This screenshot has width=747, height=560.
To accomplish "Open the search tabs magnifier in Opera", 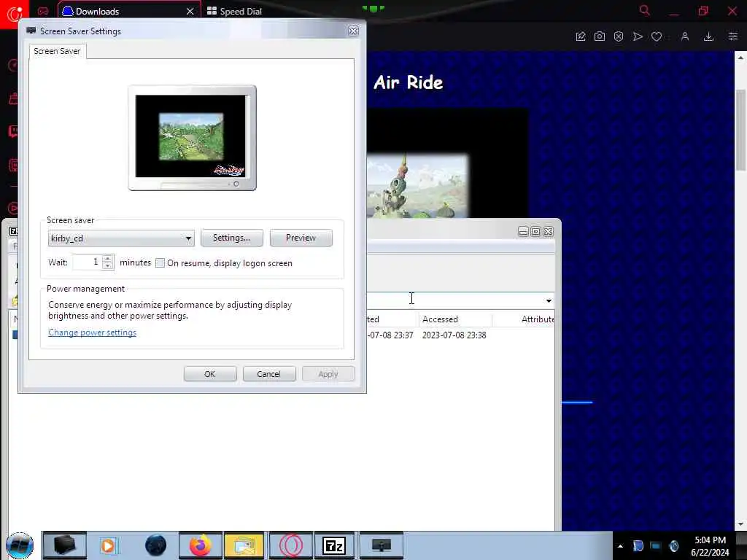I will (645, 10).
